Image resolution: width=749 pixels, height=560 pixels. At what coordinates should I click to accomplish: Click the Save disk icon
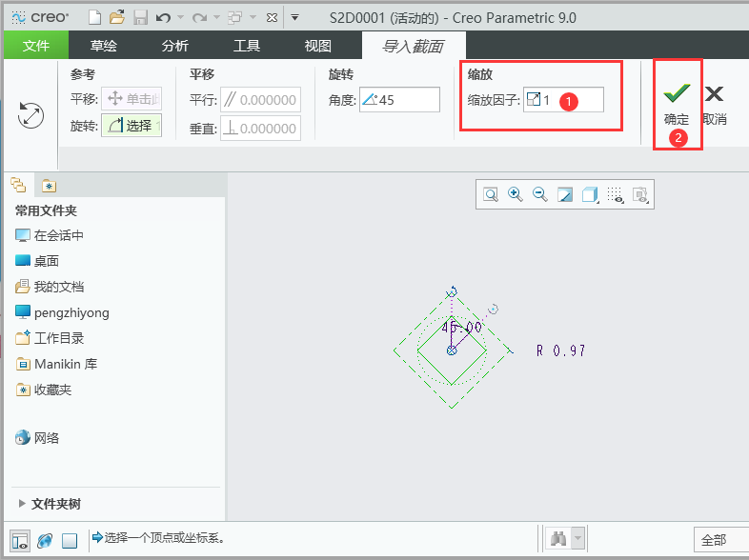(x=140, y=18)
